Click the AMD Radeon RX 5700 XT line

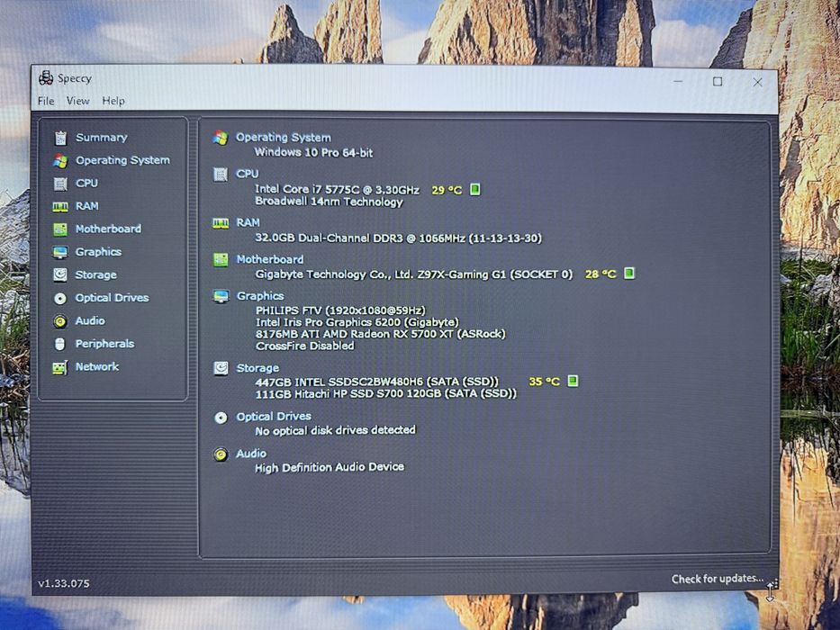point(380,334)
